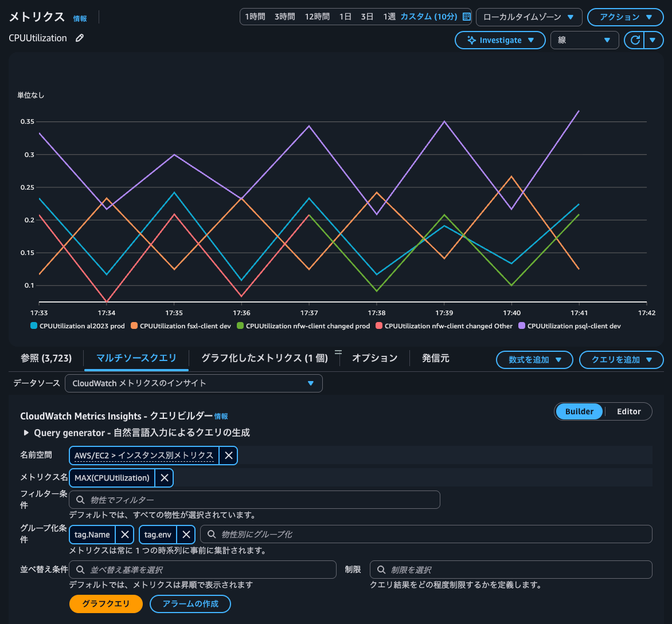Open the calendar icon for custom time range
This screenshot has height=624, width=672.
click(x=466, y=17)
